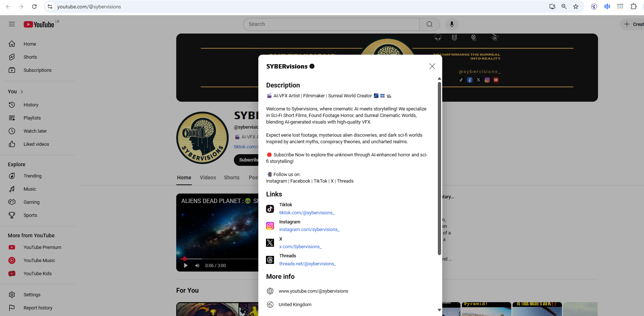Viewport: 644px width, 316px height.
Task: Click the tiktok.com link under channel name
Action: click(246, 147)
